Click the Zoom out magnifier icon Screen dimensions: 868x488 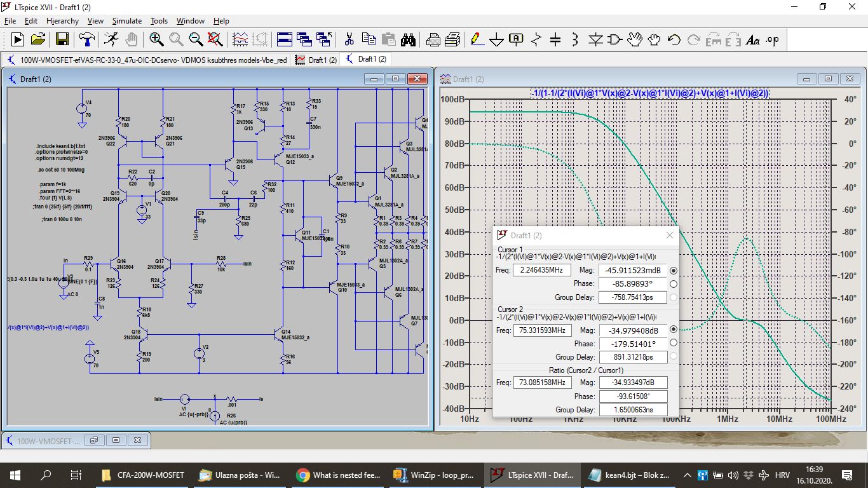196,39
